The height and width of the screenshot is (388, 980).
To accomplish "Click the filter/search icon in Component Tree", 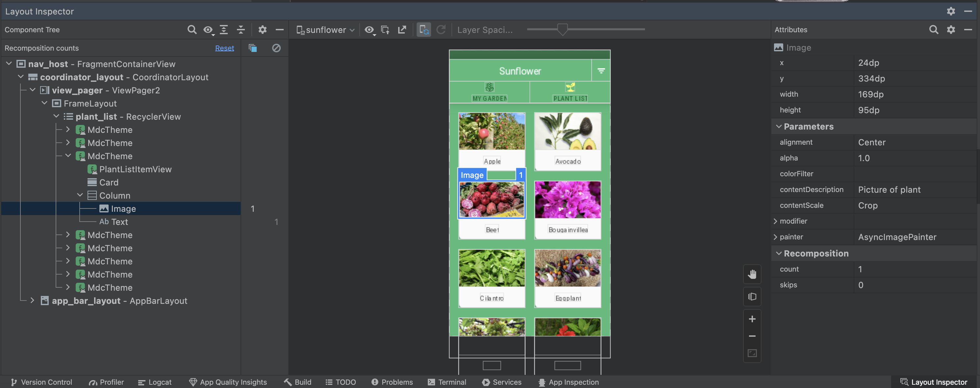I will tap(191, 29).
